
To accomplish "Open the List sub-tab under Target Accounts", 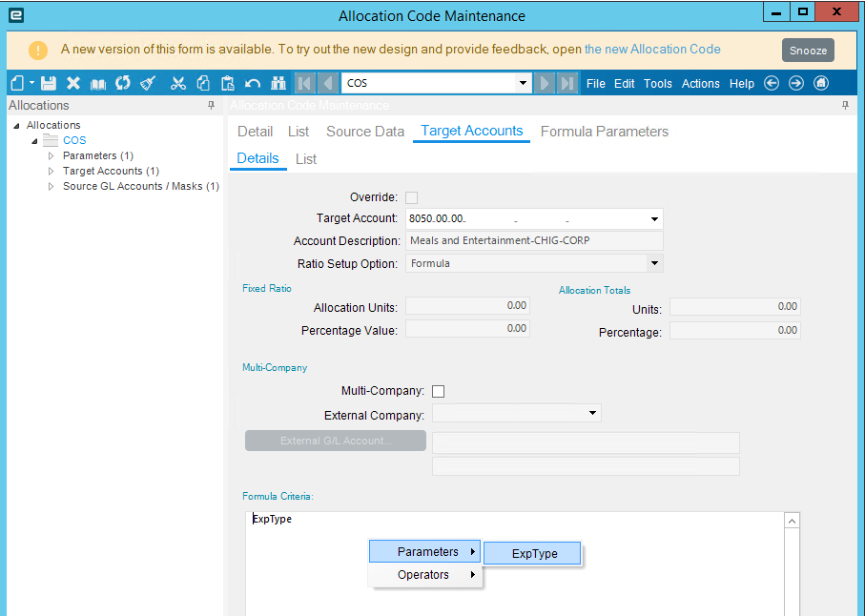I will [306, 159].
